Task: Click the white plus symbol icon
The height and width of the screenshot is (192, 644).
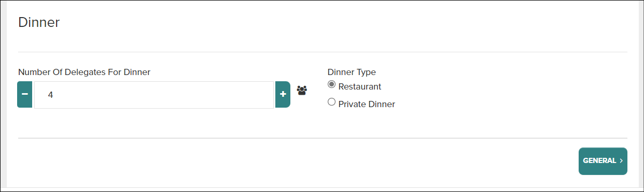Action: click(x=283, y=94)
